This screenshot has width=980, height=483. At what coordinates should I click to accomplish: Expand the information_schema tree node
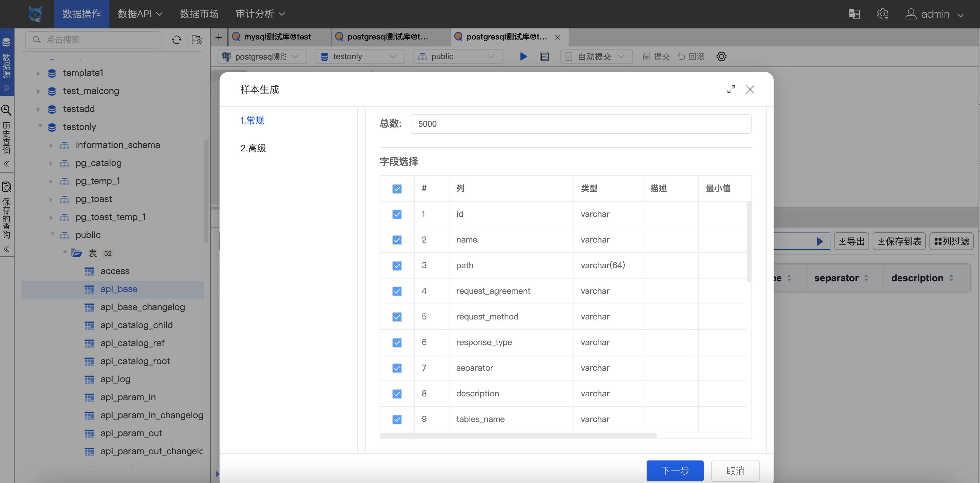point(51,145)
